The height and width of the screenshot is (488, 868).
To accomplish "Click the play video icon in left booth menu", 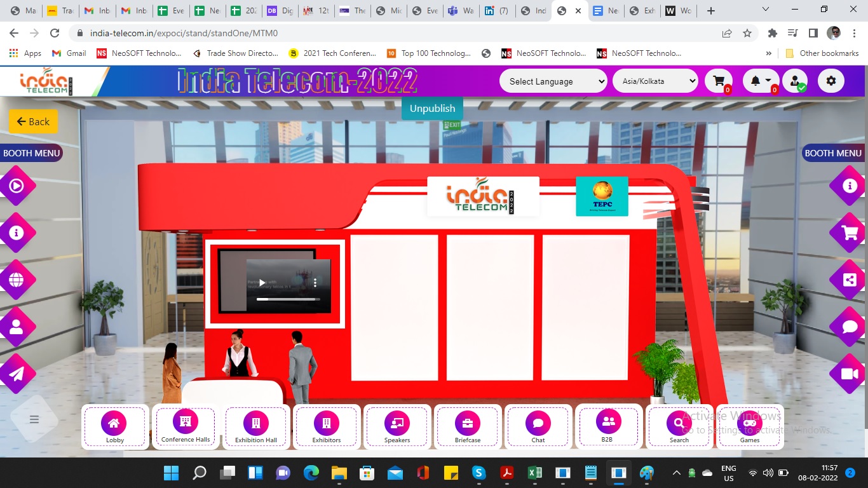I will [x=17, y=186].
